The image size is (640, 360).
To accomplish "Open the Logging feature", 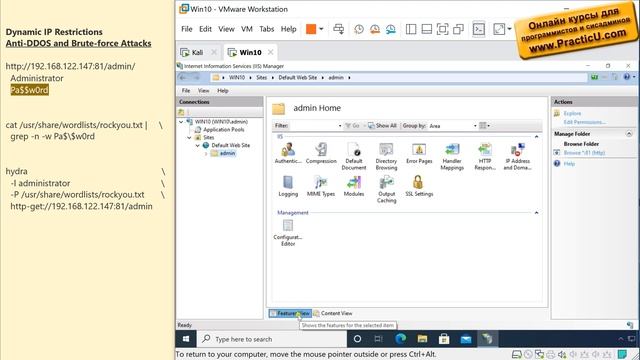I will pyautogui.click(x=288, y=186).
